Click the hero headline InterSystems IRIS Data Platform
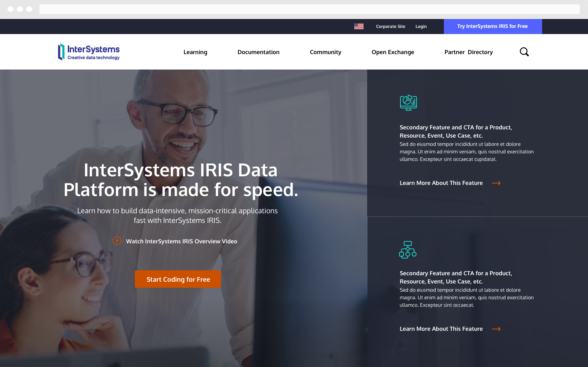 click(181, 180)
